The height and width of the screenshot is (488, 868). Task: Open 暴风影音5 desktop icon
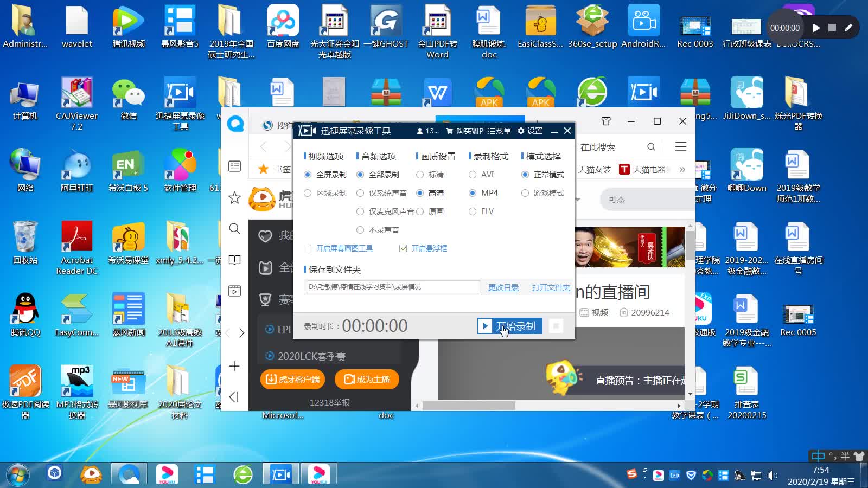click(x=180, y=27)
